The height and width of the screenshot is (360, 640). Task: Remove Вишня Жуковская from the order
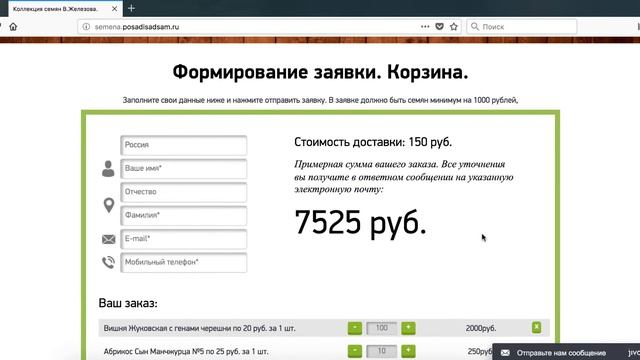[x=536, y=327]
